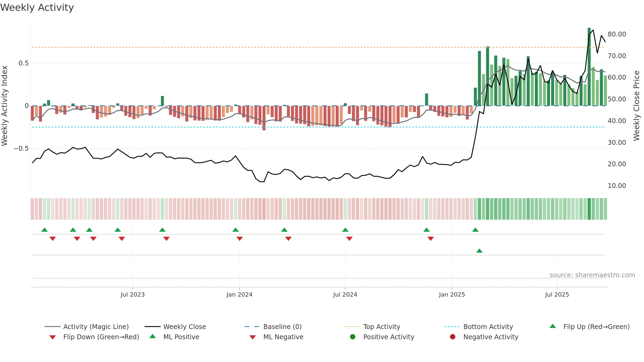The image size is (644, 362).
Task: Click the 10.00 price axis tick
Action: coord(617,186)
